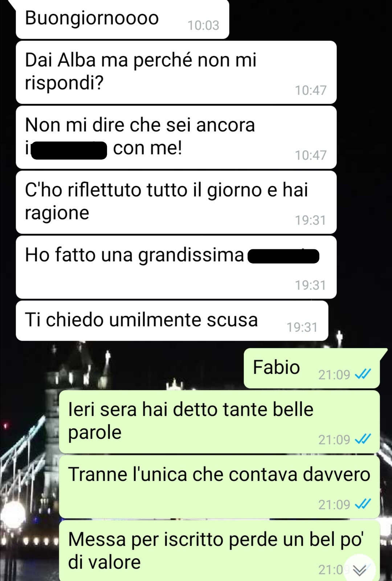Tap the 10:03 timestamp on 'Buongiornoooo'
392x581 pixels.
pos(203,25)
